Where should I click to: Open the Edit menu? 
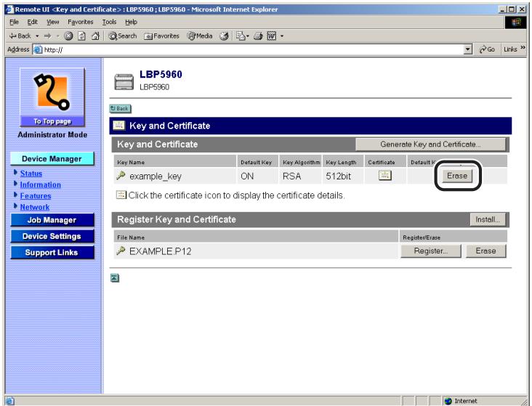(x=32, y=22)
